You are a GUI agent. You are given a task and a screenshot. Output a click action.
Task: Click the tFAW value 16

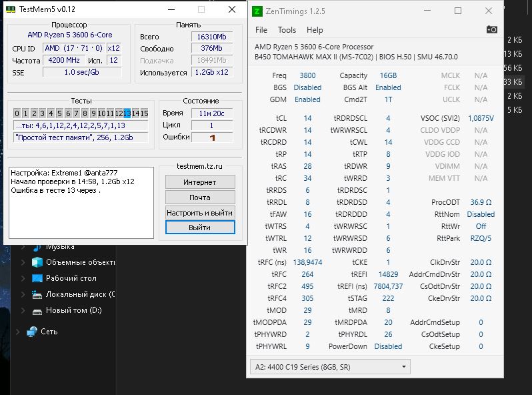[x=307, y=214]
